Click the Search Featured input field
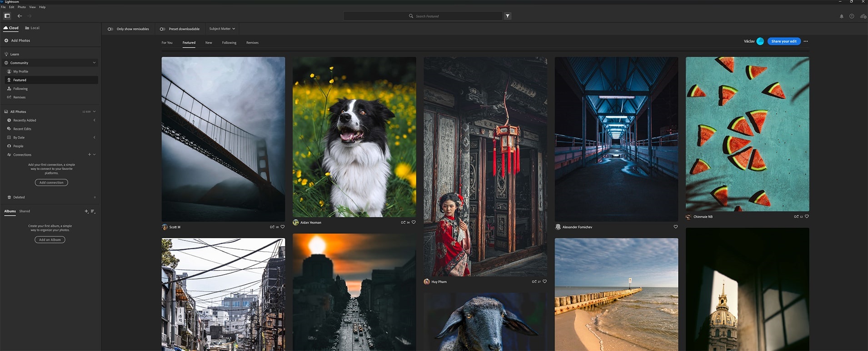 423,16
